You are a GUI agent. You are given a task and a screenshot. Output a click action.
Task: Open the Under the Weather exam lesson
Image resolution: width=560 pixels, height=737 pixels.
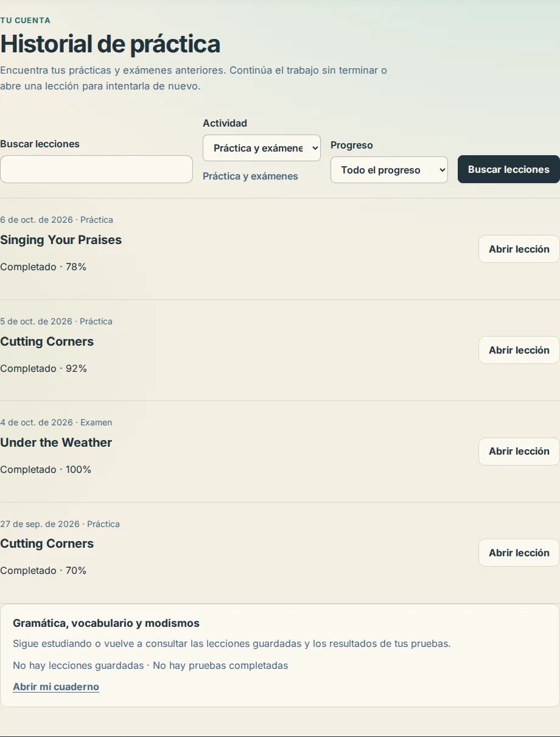pyautogui.click(x=519, y=451)
